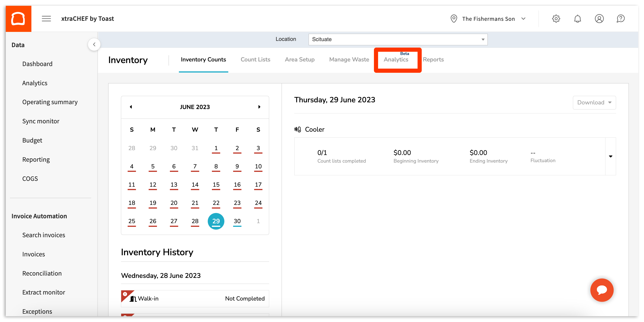View notifications via the bell icon

click(x=578, y=18)
